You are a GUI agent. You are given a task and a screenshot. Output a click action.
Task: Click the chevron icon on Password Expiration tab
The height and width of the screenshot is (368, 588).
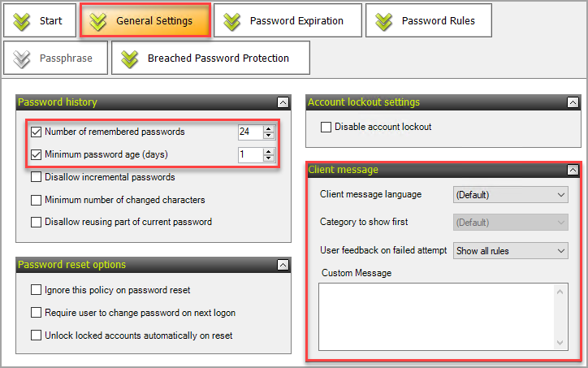tap(231, 21)
